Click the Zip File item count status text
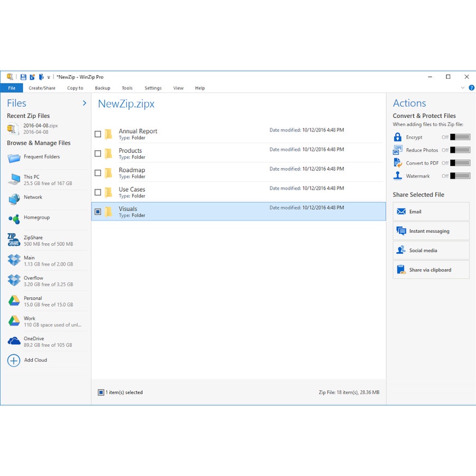The width and height of the screenshot is (476, 476). (x=349, y=392)
